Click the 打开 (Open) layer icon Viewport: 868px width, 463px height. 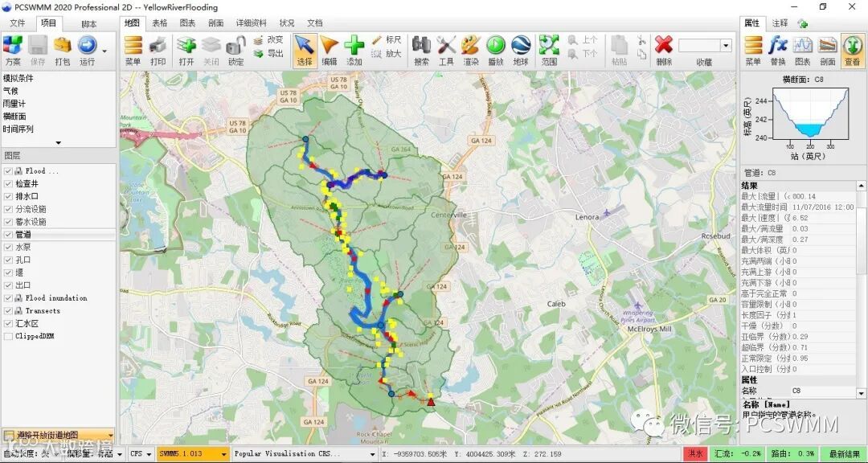(186, 51)
